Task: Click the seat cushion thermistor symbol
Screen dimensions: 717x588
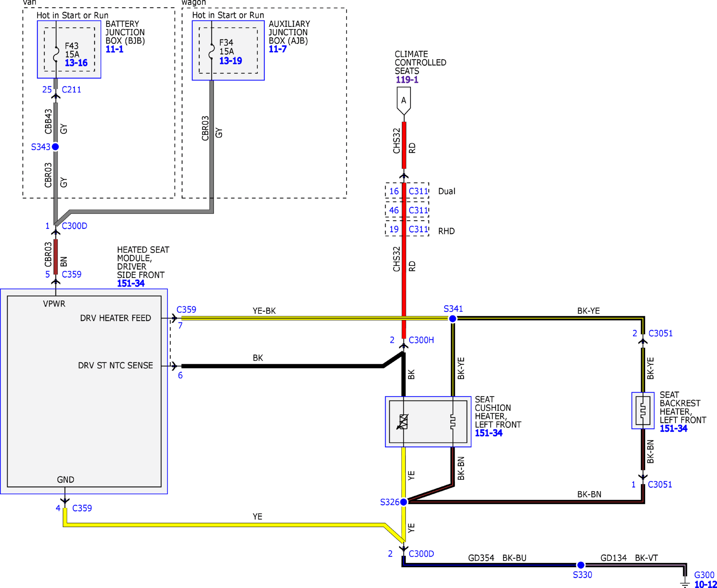Action: (x=403, y=422)
